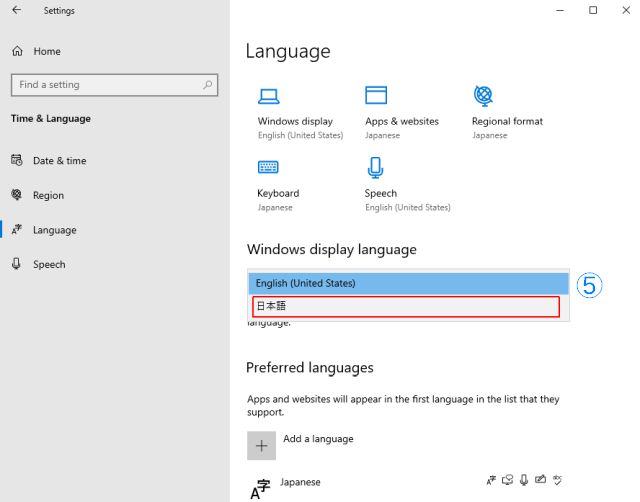Select English (United States) dropdown option
The height and width of the screenshot is (502, 640).
click(408, 283)
